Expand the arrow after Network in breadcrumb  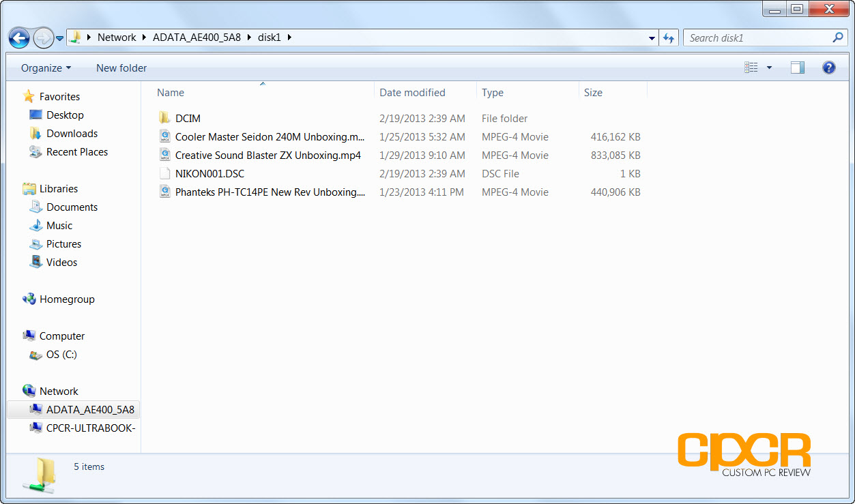point(145,38)
